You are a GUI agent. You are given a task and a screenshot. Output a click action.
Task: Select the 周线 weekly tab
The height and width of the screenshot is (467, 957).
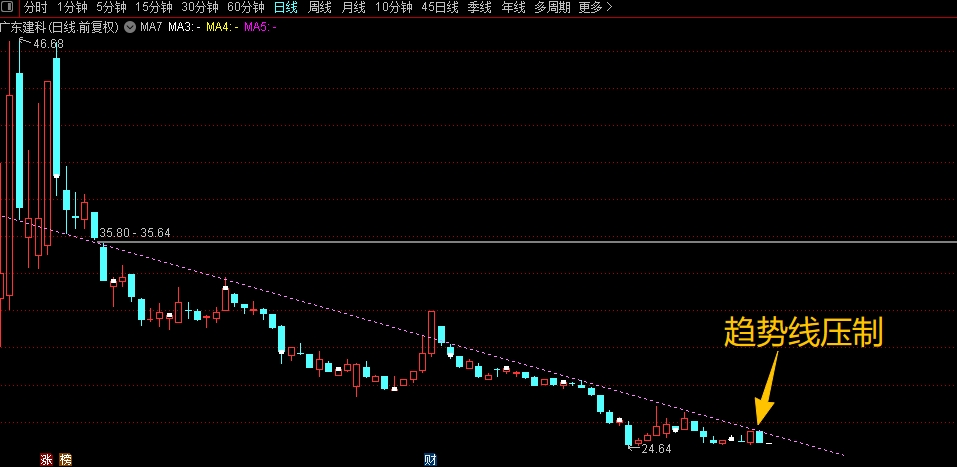(x=319, y=8)
